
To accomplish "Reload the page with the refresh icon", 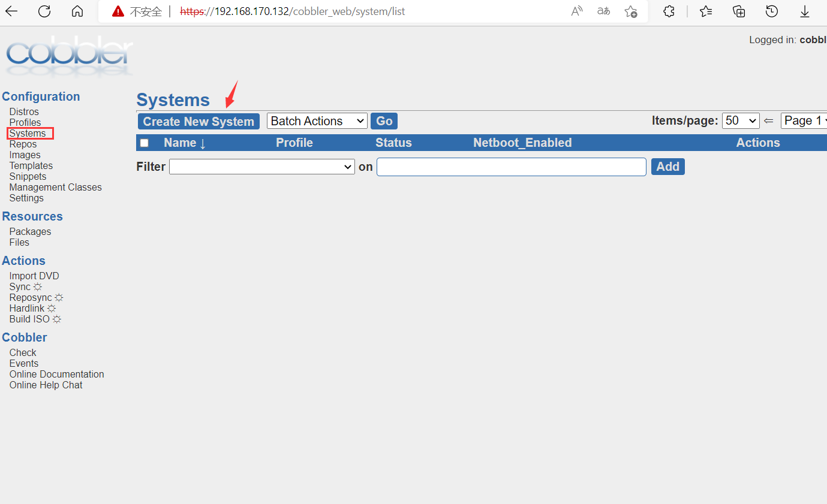I will click(x=44, y=11).
